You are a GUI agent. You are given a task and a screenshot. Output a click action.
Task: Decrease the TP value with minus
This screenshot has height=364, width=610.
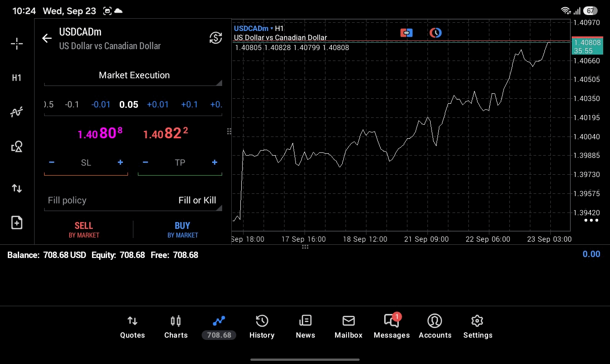(x=145, y=162)
